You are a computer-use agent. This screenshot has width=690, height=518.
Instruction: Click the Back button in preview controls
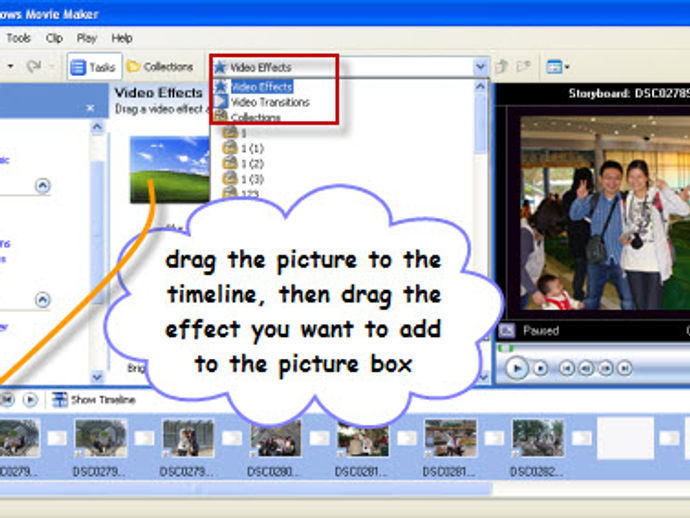(x=567, y=368)
